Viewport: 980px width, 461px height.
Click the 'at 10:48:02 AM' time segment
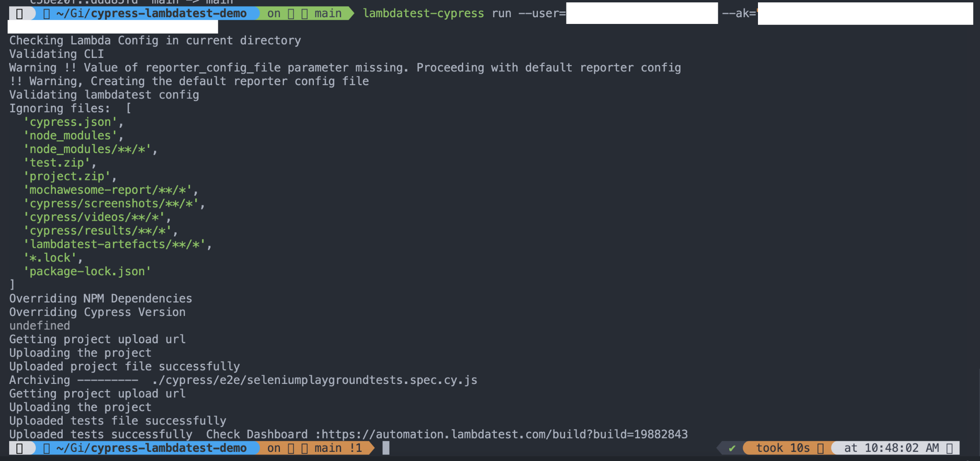(x=891, y=448)
